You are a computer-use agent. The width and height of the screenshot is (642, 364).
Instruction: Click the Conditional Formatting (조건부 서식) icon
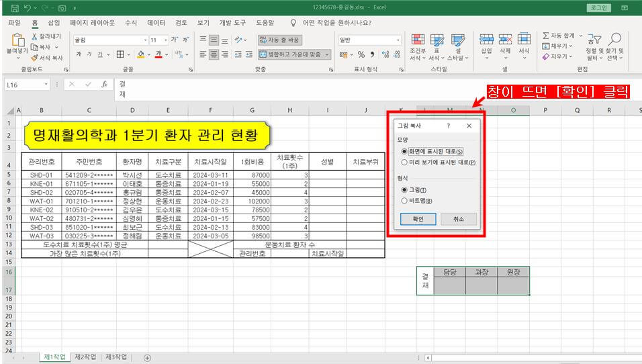pos(418,40)
